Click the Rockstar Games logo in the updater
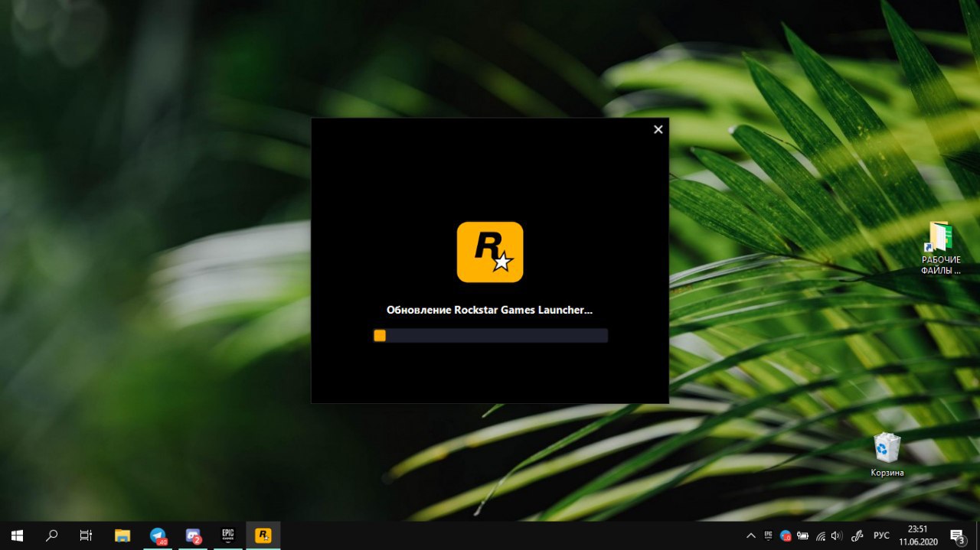Viewport: 980px width, 550px height. (x=490, y=252)
